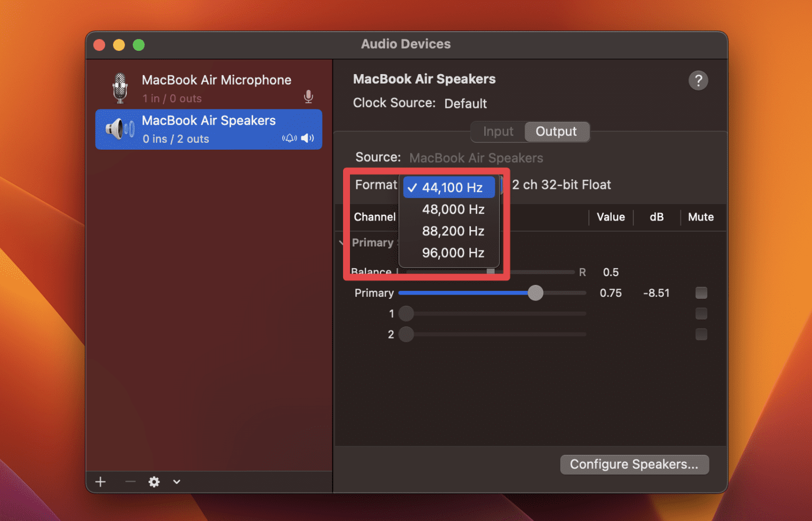
Task: Collapse the Primary stream disclosure triangle
Action: click(342, 243)
